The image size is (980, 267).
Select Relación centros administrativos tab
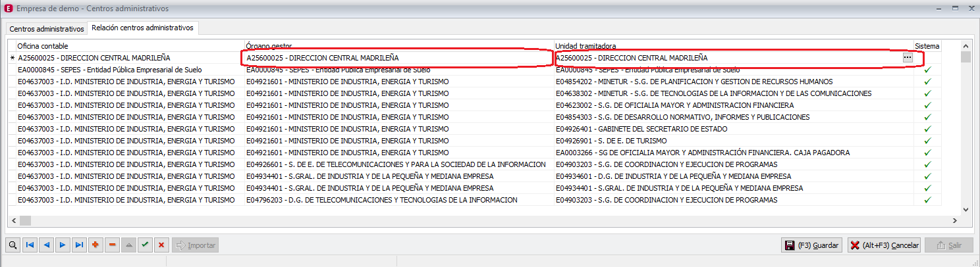click(143, 28)
